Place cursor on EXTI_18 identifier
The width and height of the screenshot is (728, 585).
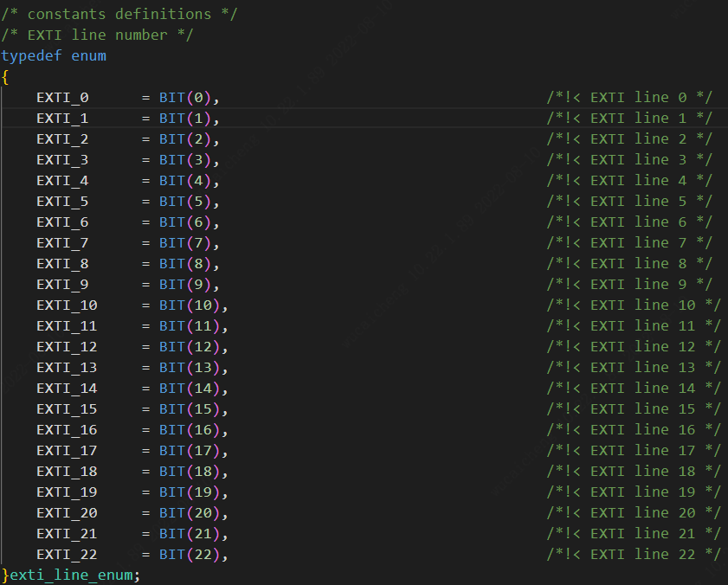67,471
